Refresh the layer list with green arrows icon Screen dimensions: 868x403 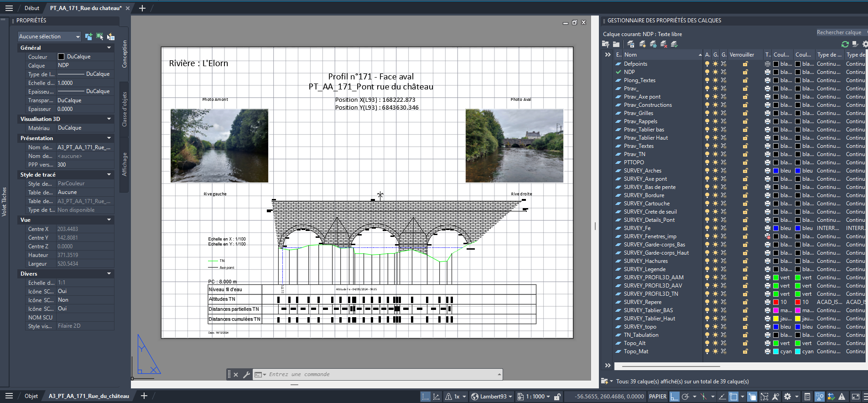pos(845,44)
